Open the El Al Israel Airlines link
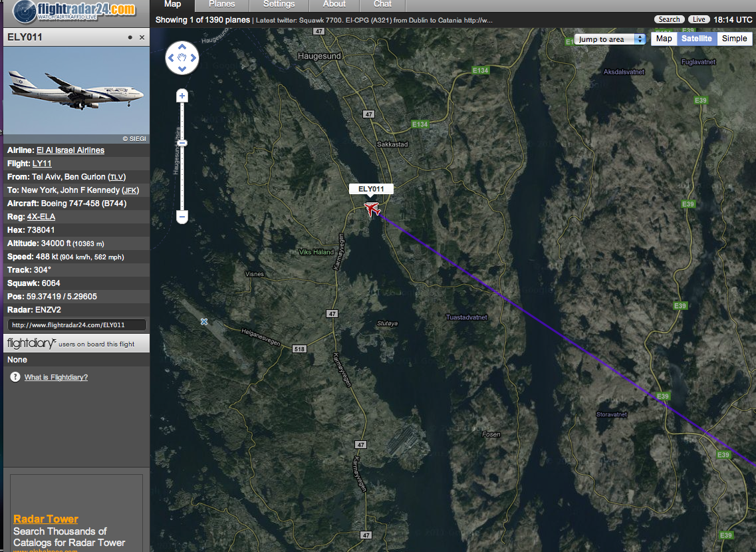Image resolution: width=756 pixels, height=552 pixels. click(70, 150)
